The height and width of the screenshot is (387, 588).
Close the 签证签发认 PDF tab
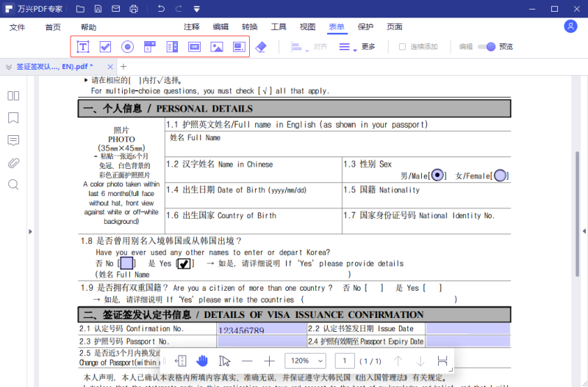(110, 67)
